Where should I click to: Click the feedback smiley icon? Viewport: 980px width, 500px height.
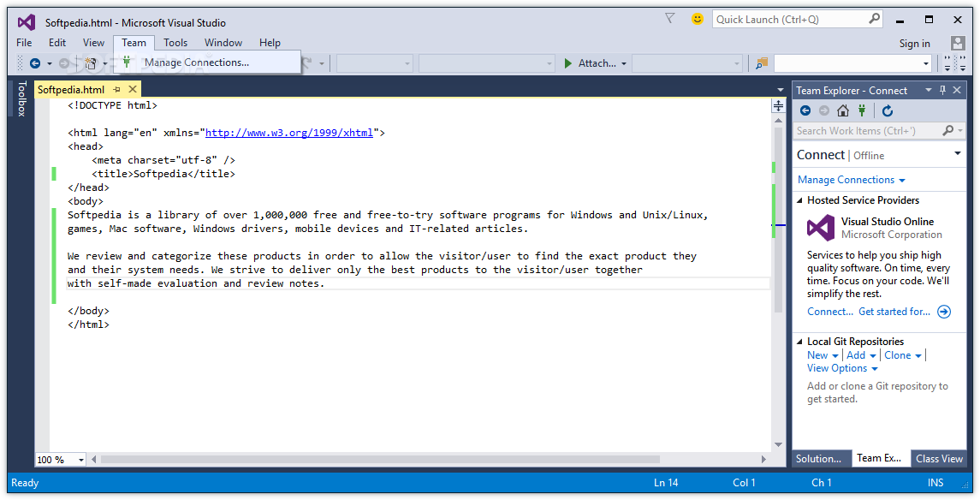pos(698,19)
